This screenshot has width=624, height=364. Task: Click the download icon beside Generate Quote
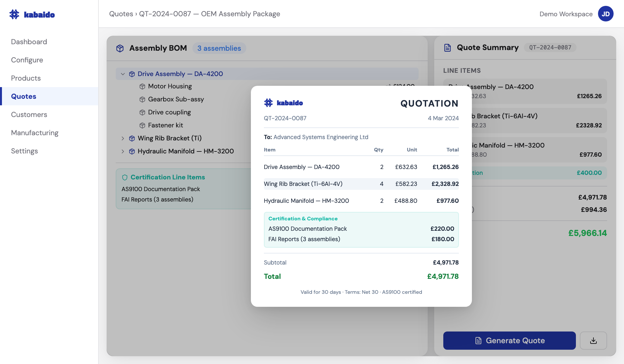click(593, 340)
